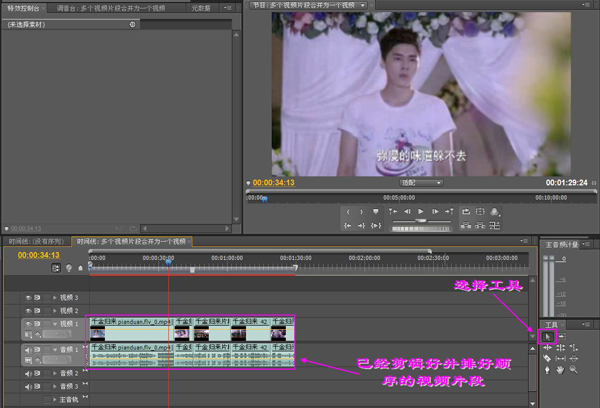Click the shuttle slider in program monitor
Viewport: 600px width, 408px height.
pos(421,221)
